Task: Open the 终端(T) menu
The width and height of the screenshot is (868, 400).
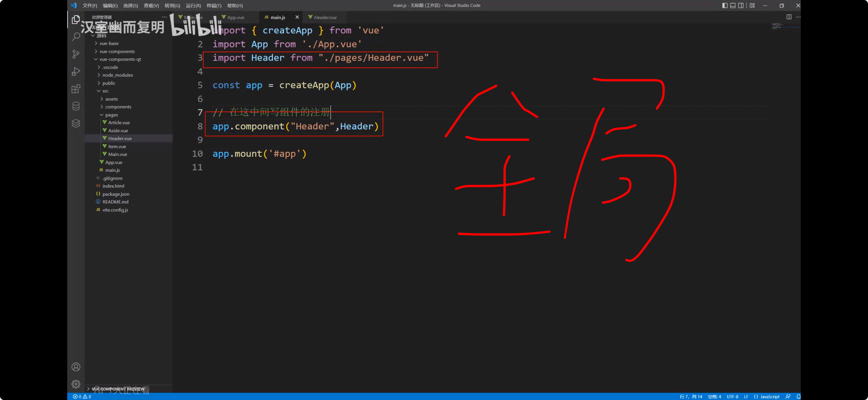Action: coord(214,5)
